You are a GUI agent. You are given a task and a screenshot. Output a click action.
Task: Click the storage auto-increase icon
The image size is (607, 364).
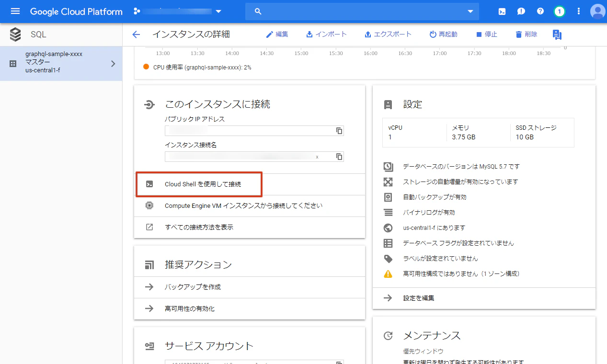coord(388,182)
